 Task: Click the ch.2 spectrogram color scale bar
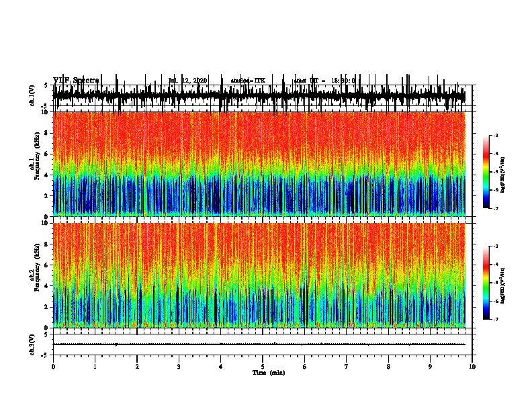[x=486, y=283]
